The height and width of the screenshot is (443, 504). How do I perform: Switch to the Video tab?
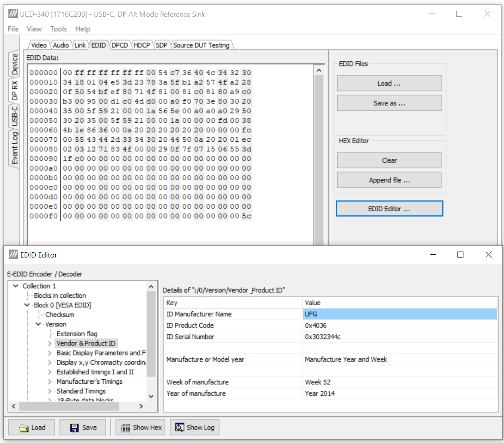pos(39,45)
